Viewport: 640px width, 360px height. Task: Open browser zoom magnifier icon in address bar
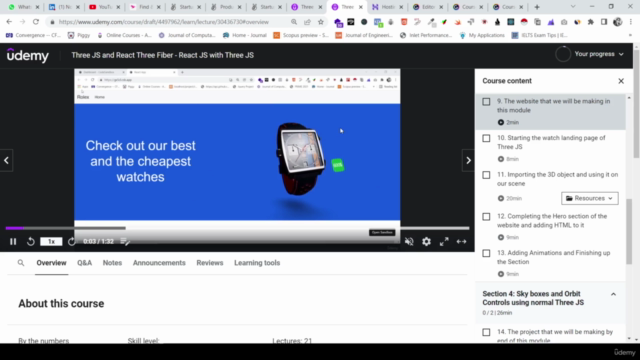[294, 22]
